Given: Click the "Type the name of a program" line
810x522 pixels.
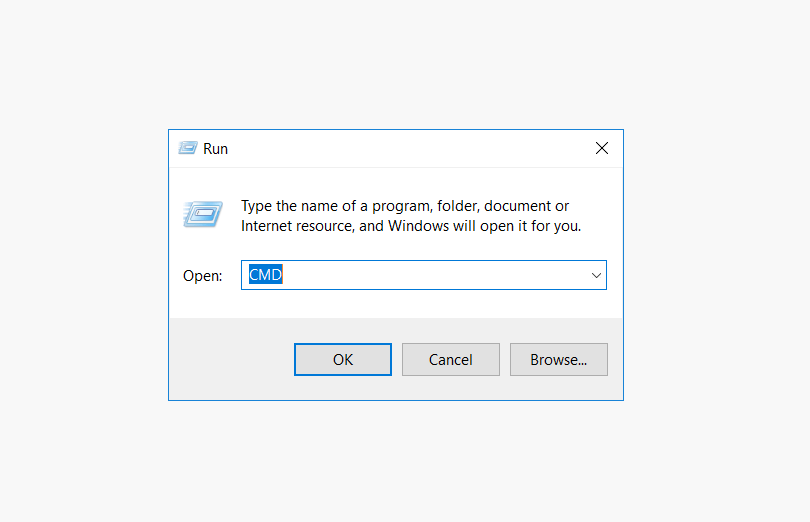Looking at the screenshot, I should (404, 206).
